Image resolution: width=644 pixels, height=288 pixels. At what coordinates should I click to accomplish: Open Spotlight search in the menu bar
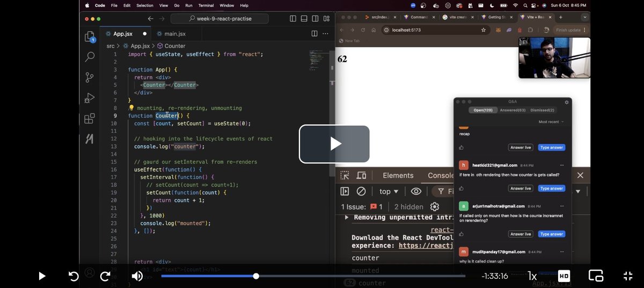click(525, 5)
